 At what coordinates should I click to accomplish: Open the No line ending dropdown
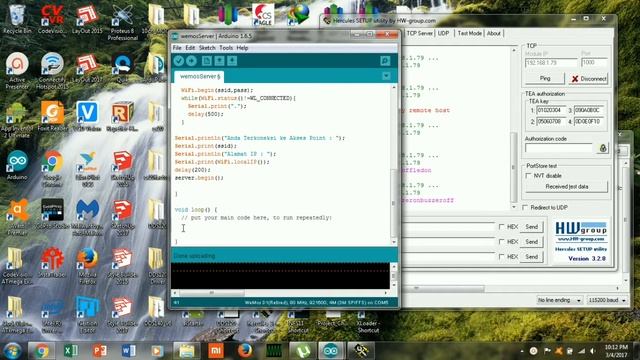pos(559,300)
